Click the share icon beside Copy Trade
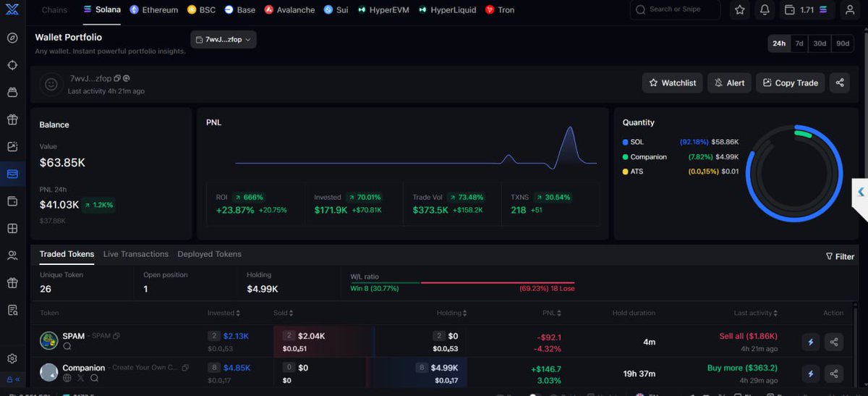 click(840, 83)
